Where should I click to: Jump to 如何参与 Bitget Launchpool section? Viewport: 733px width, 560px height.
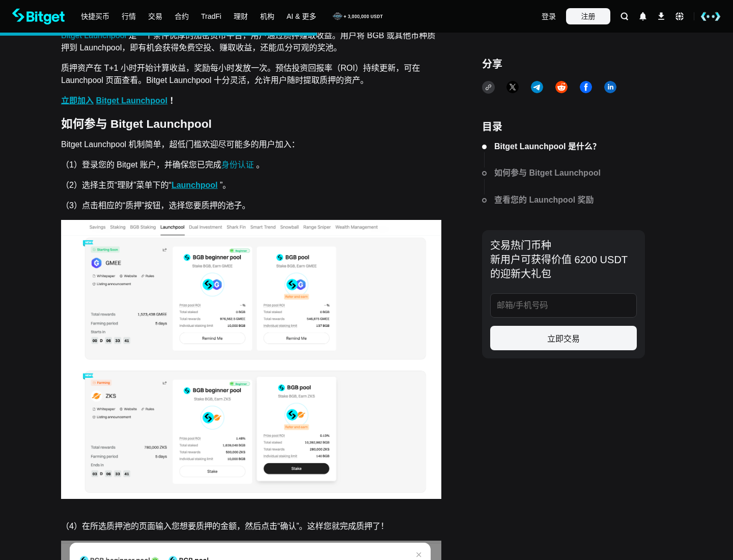tap(547, 173)
